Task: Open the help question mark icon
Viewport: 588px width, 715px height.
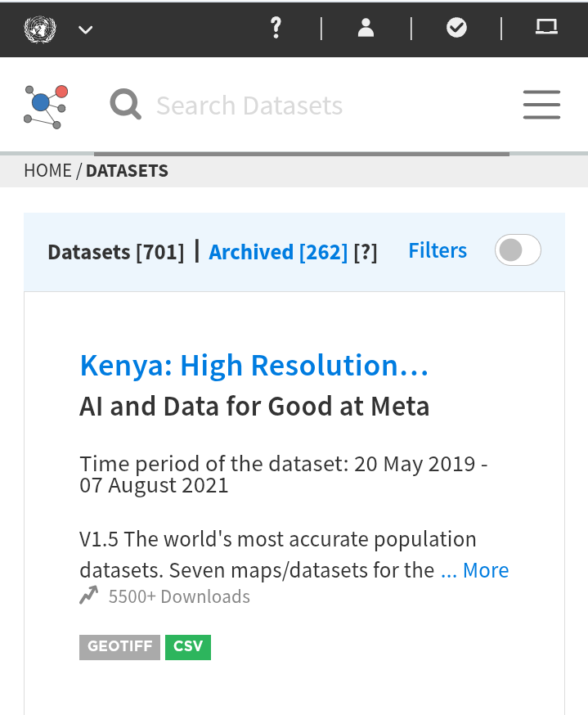Action: point(276,28)
